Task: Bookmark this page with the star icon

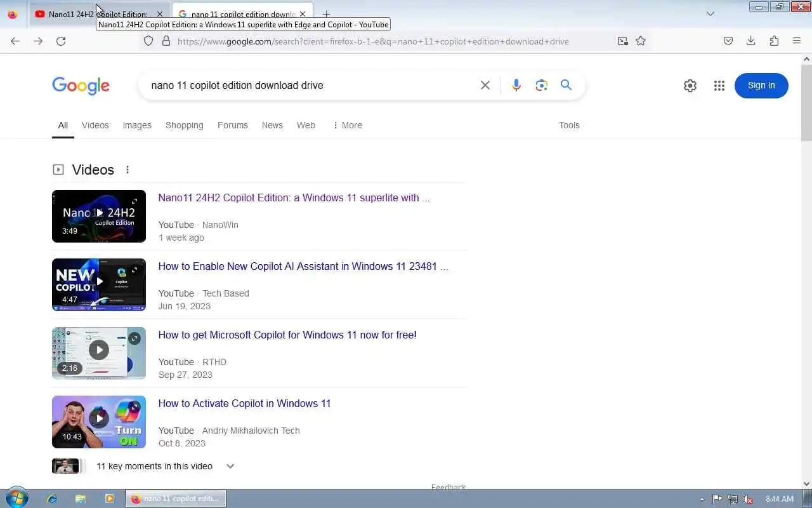Action: coord(641,41)
